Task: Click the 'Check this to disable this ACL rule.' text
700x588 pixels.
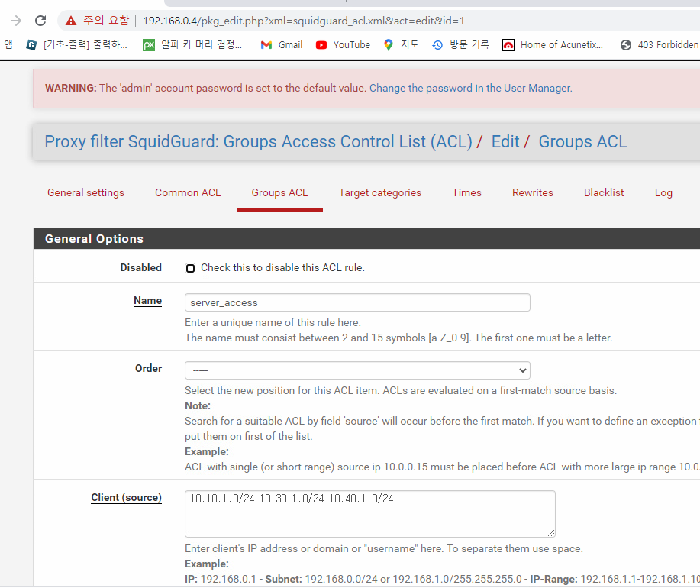Action: 282,267
